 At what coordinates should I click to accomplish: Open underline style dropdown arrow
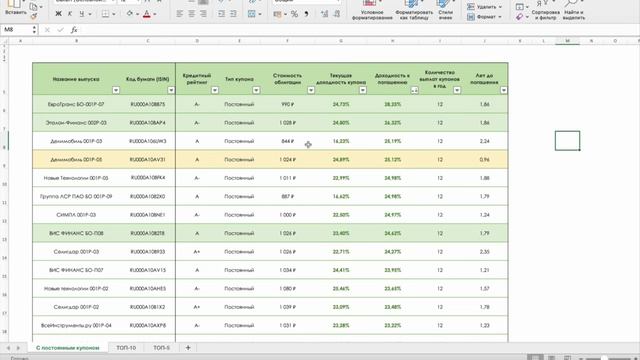click(90, 14)
